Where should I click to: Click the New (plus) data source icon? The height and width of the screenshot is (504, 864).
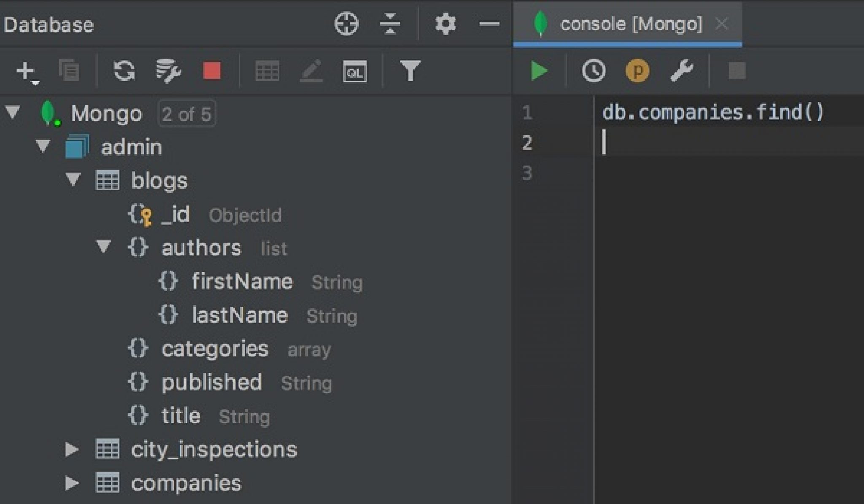25,71
